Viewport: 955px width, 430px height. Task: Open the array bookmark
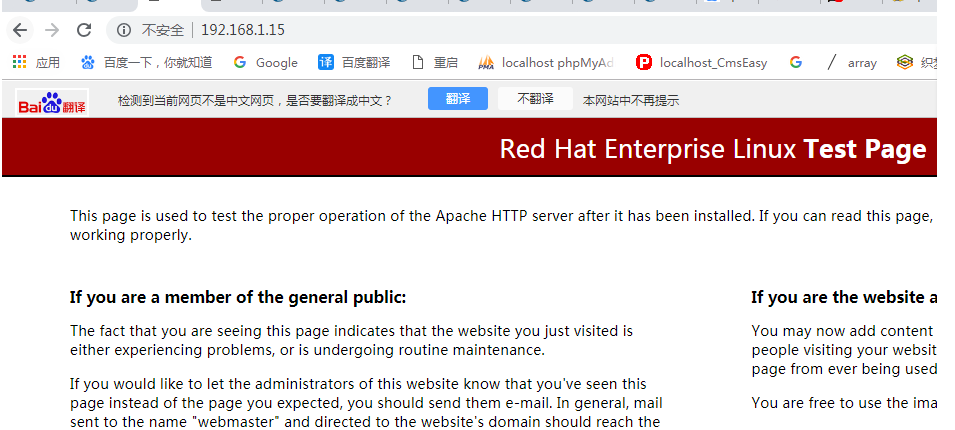tap(851, 62)
